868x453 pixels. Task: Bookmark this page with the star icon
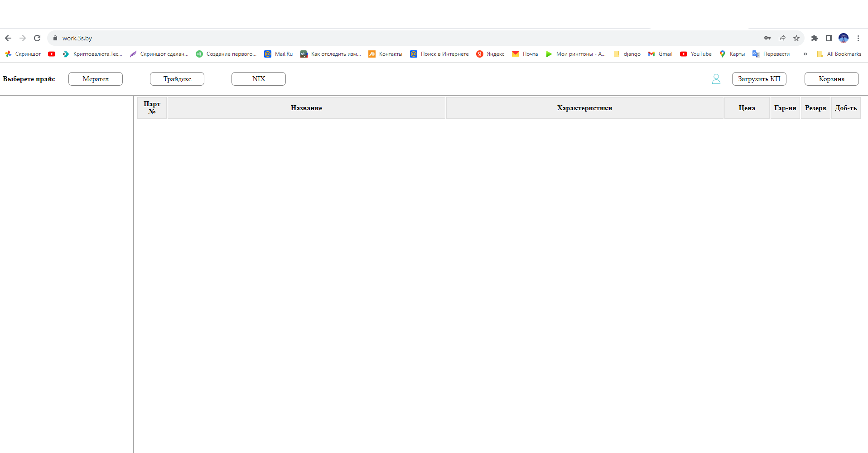[x=796, y=38]
